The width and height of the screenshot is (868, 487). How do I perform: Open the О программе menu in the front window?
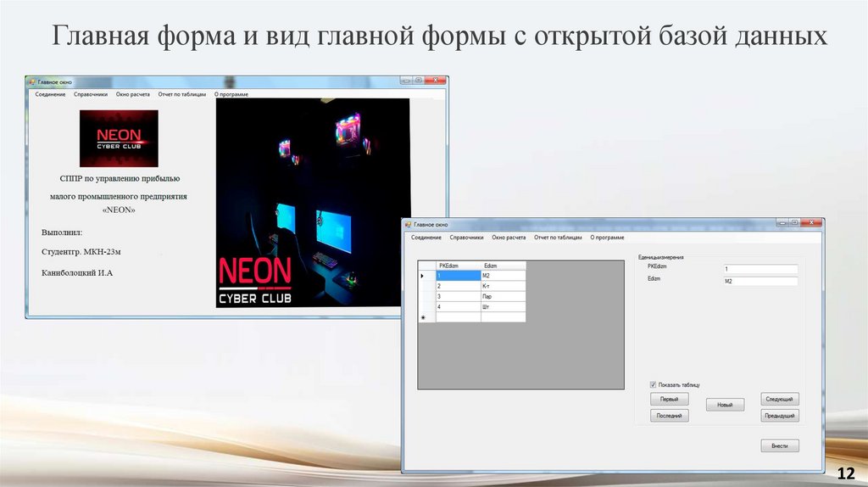[x=607, y=238]
